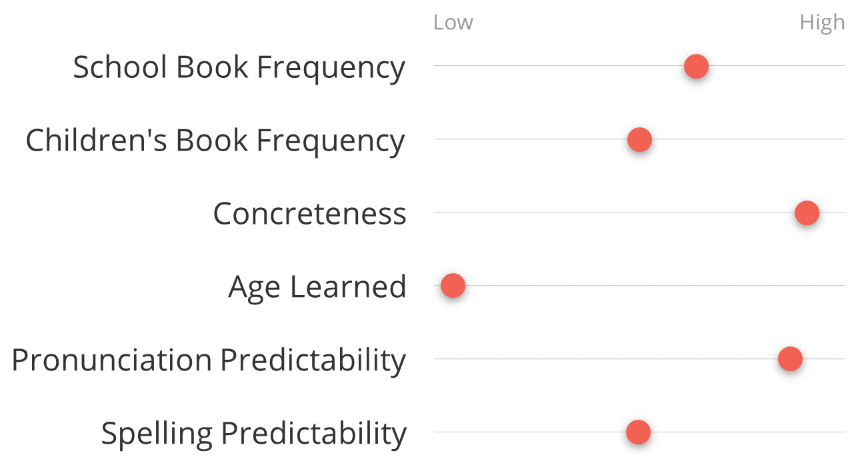
Task: Click the School Book Frequency red slider dot
Action: pos(696,67)
